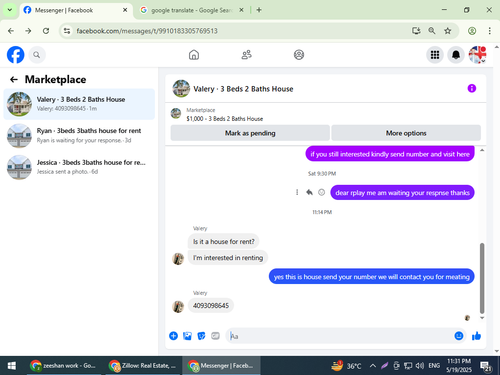
Task: Open the notifications bell
Action: point(456,55)
